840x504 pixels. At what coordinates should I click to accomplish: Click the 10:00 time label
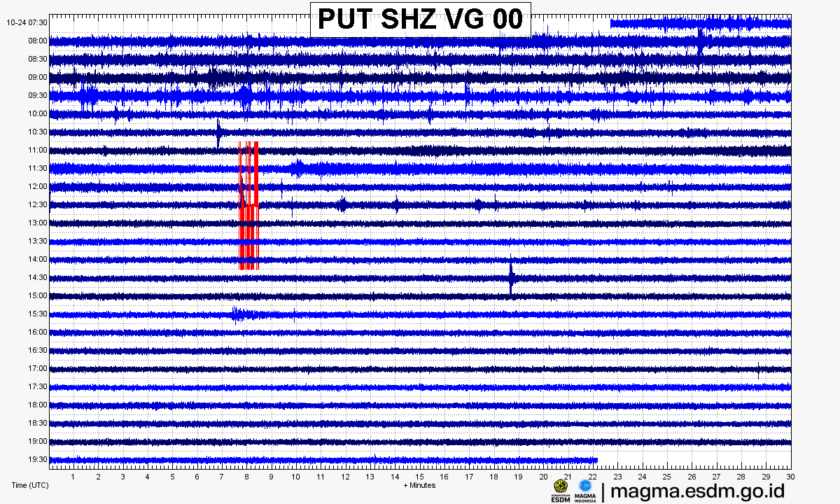click(38, 113)
